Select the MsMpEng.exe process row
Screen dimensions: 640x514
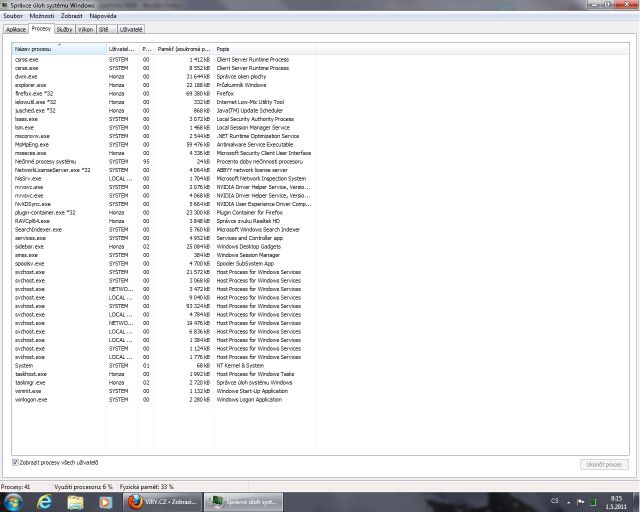point(163,145)
